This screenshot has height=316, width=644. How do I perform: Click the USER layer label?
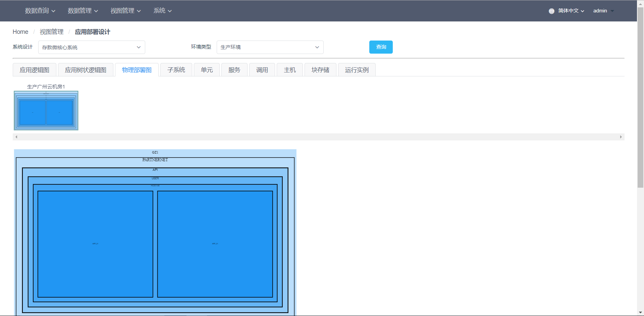(x=155, y=178)
